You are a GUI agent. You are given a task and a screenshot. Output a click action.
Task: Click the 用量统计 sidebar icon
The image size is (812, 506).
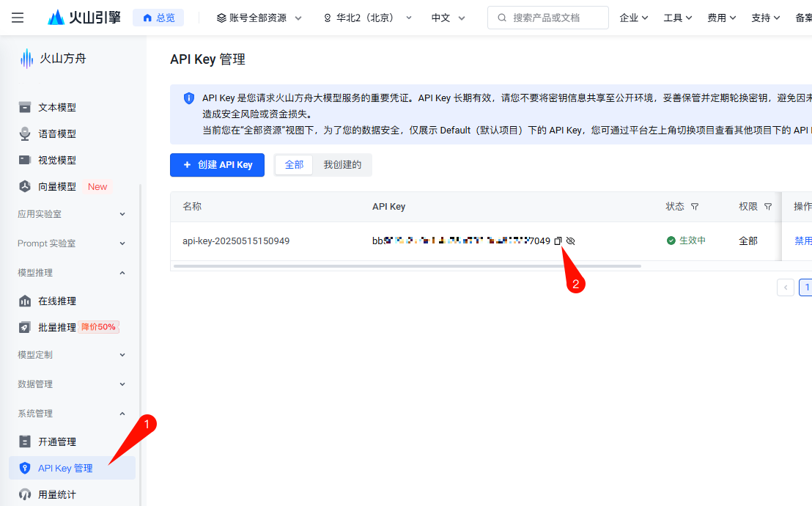pyautogui.click(x=25, y=494)
